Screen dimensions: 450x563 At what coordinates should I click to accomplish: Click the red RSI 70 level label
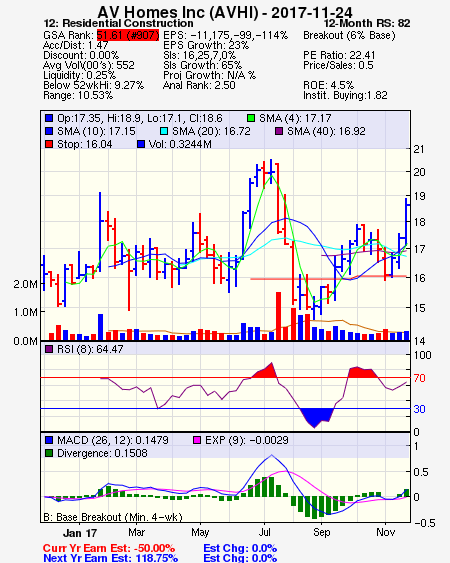point(419,378)
